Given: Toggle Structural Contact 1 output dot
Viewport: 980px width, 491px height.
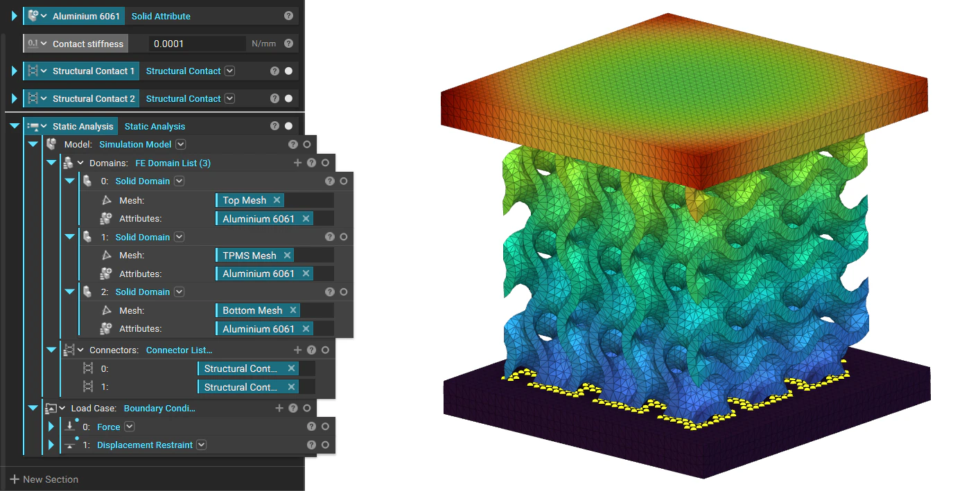Looking at the screenshot, I should 288,71.
